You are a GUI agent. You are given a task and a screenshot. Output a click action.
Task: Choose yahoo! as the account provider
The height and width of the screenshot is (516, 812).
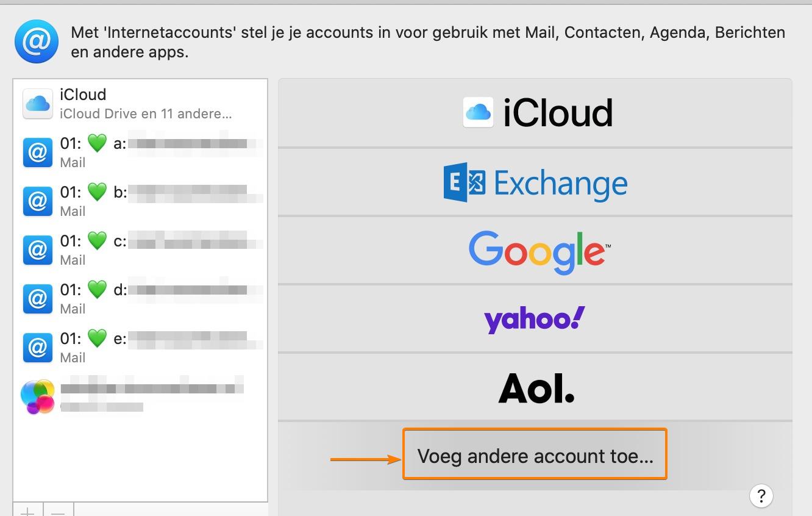click(x=535, y=318)
